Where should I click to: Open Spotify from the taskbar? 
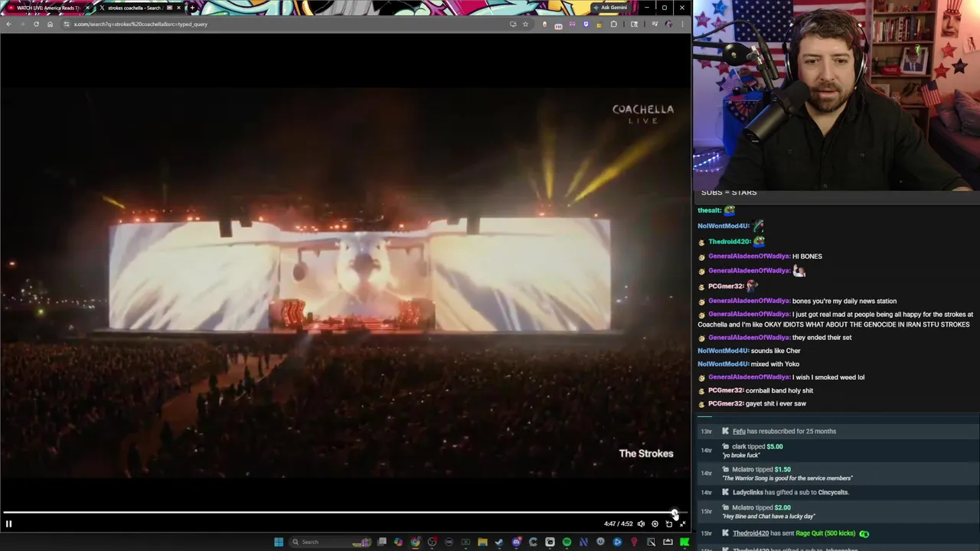567,542
